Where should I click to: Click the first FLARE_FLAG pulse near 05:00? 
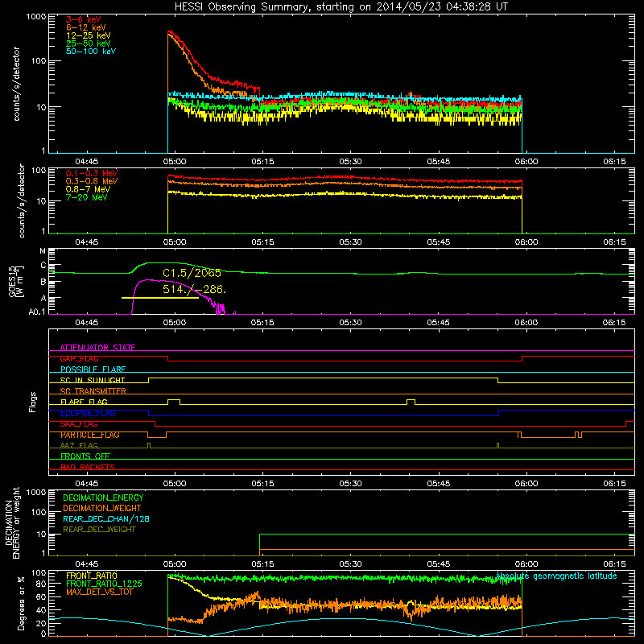click(174, 402)
